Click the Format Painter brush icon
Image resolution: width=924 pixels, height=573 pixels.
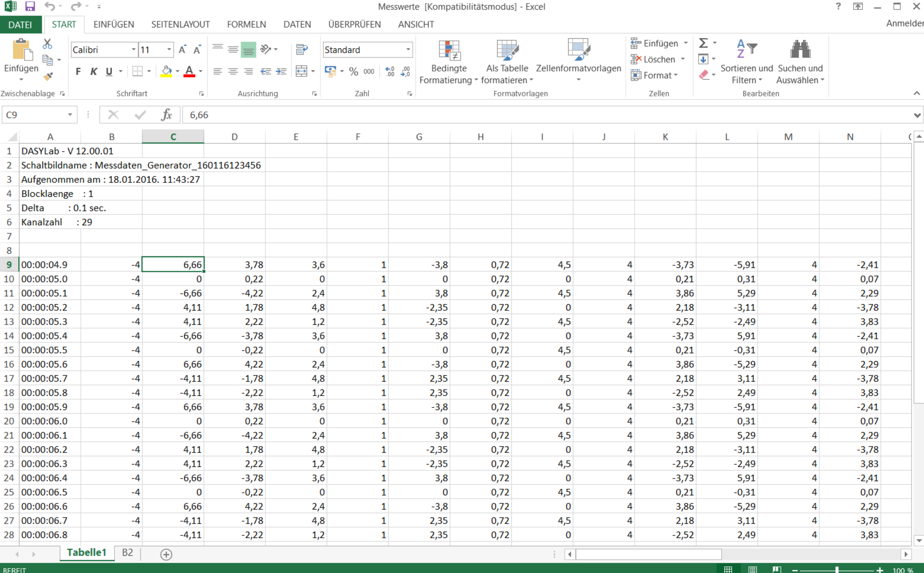[48, 76]
